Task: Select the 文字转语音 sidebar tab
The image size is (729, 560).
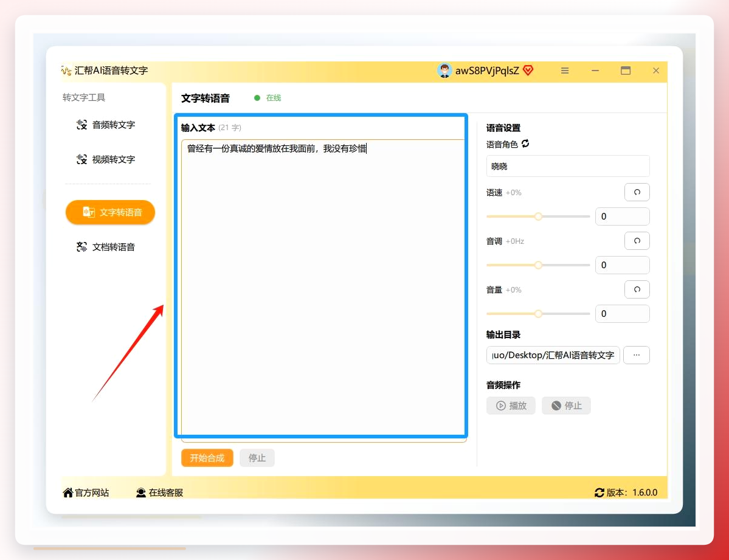Action: pyautogui.click(x=110, y=212)
